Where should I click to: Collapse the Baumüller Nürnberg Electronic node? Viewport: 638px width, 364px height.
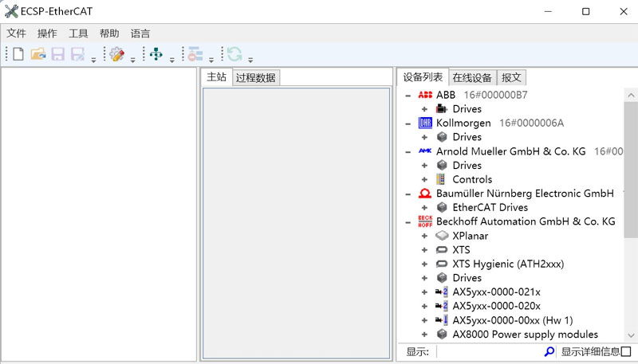pos(408,194)
